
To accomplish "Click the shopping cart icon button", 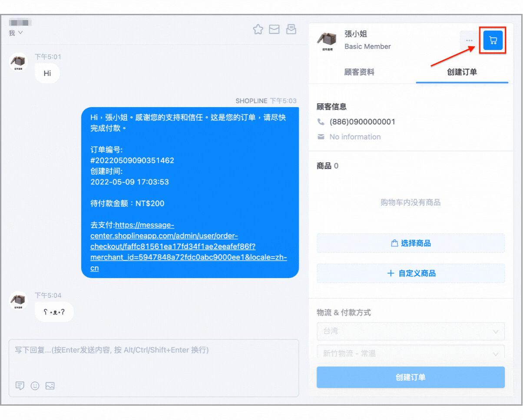I will click(493, 40).
